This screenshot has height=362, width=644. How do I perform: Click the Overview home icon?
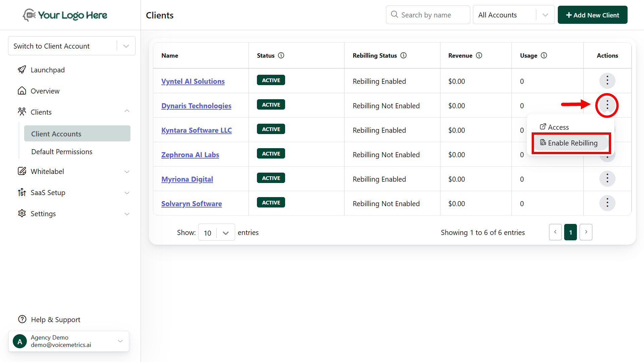pos(22,91)
